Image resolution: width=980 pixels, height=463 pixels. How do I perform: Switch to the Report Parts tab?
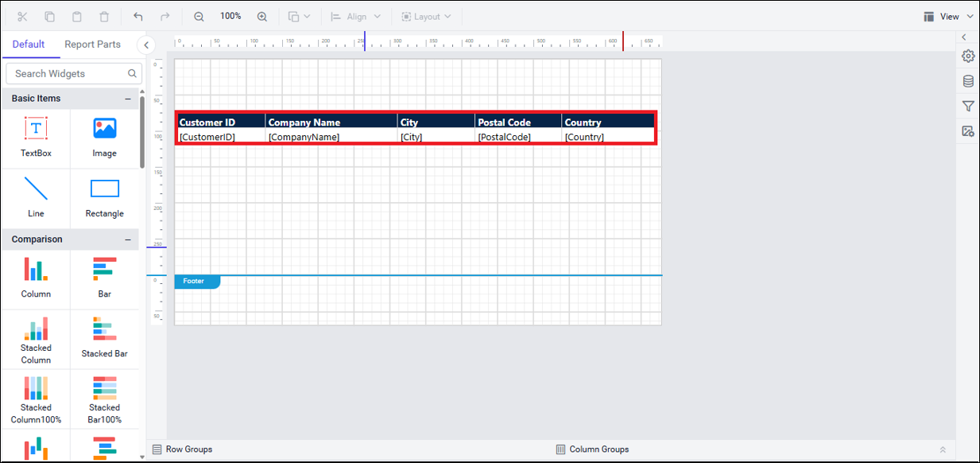(92, 45)
